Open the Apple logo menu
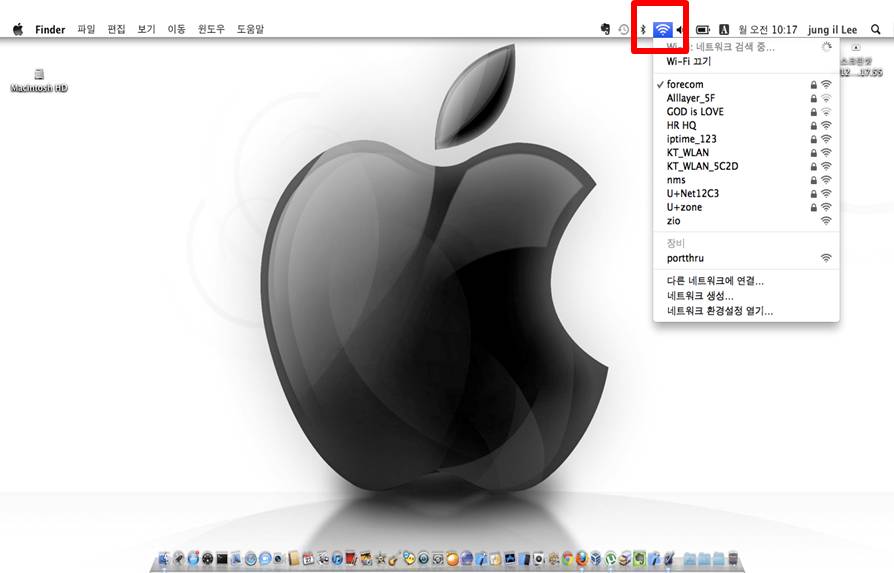Screen dimensions: 894x573 pyautogui.click(x=18, y=30)
